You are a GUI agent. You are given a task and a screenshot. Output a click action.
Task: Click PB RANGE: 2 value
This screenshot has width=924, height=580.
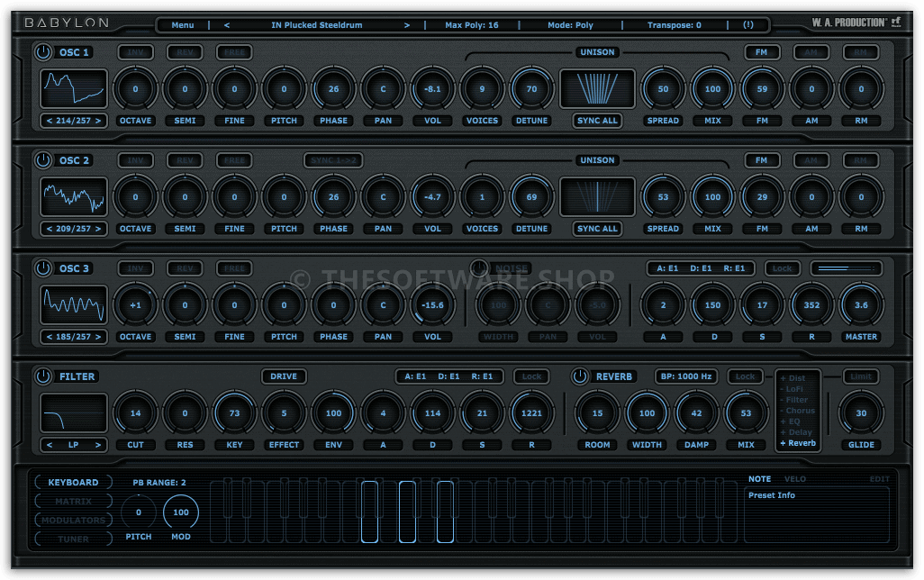point(159,482)
